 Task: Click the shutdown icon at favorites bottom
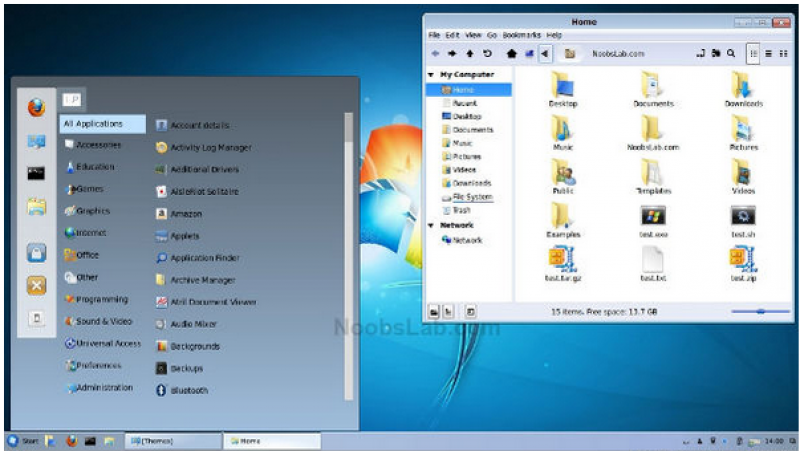tap(36, 318)
